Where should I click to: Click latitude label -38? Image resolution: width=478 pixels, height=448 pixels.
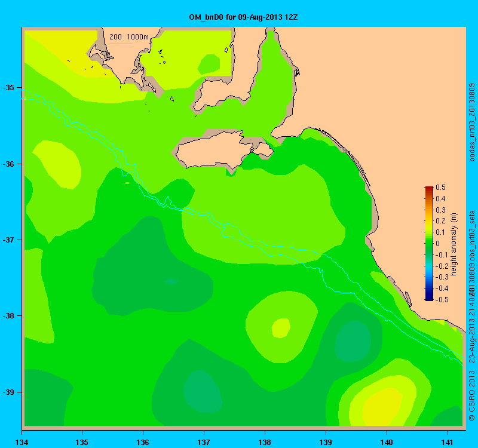(x=9, y=316)
